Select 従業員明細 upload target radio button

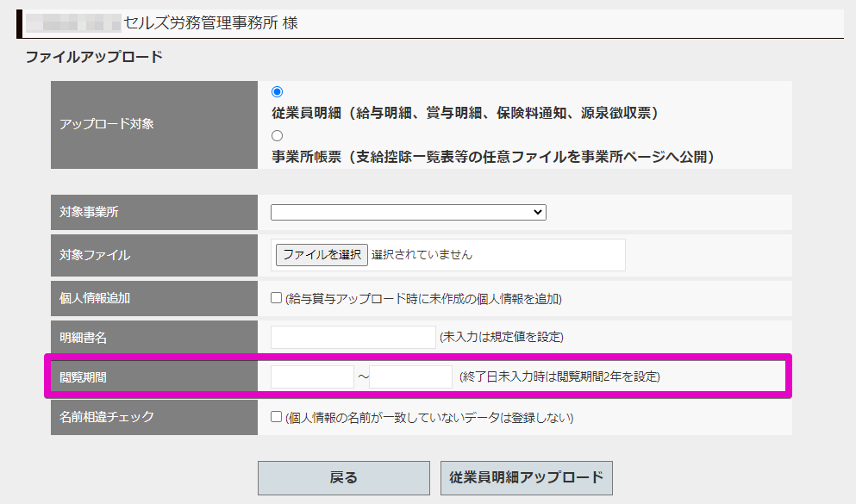click(278, 91)
